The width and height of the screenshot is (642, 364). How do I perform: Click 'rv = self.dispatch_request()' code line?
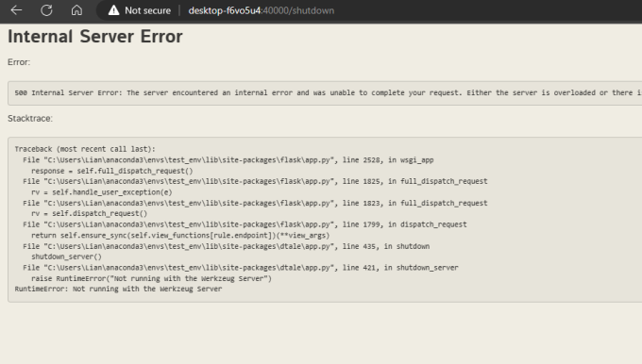90,213
